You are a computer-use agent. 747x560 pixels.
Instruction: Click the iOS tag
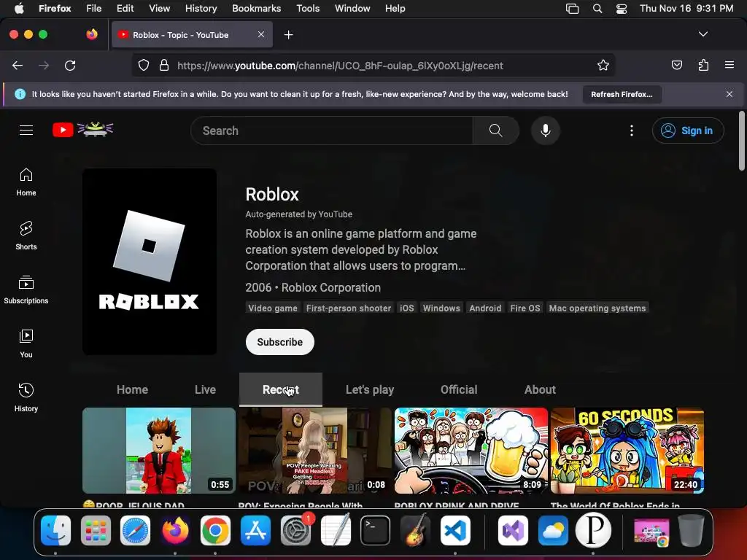(x=406, y=308)
